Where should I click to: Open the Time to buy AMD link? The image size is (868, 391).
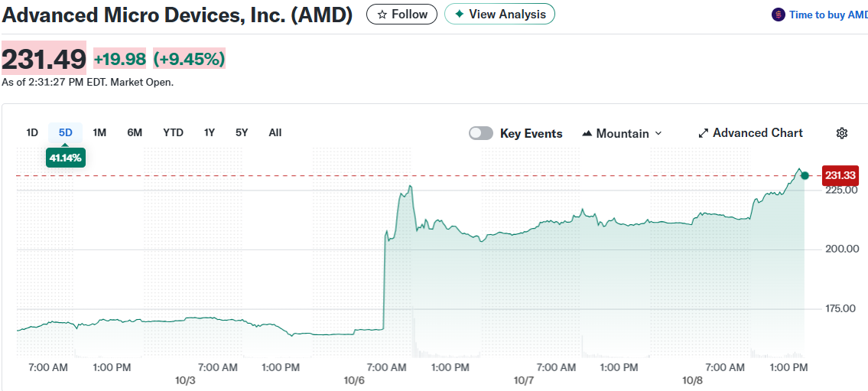pos(828,15)
